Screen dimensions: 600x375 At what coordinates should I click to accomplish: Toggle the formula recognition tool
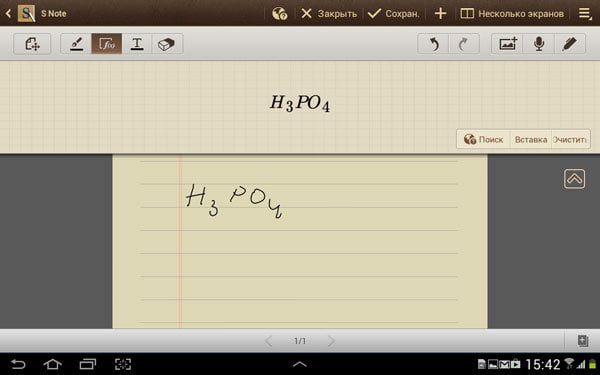[x=107, y=44]
